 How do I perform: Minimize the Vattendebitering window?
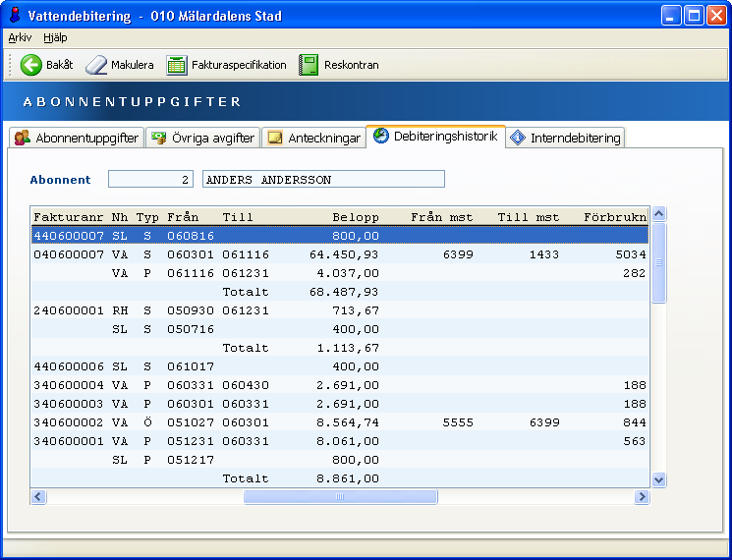(x=671, y=16)
